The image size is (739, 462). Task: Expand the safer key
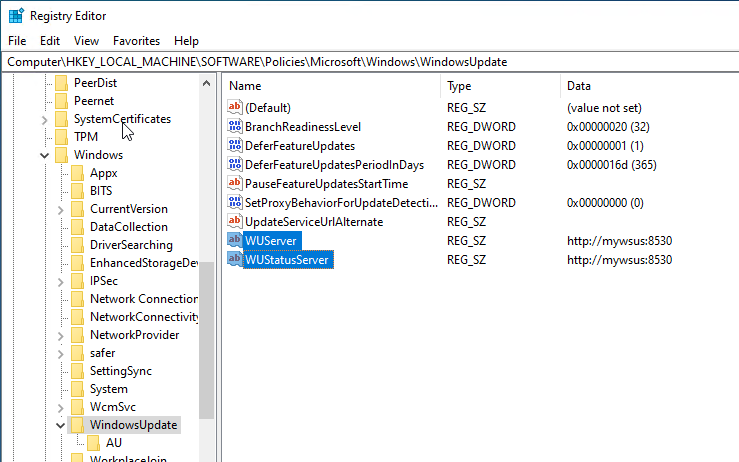pos(60,354)
